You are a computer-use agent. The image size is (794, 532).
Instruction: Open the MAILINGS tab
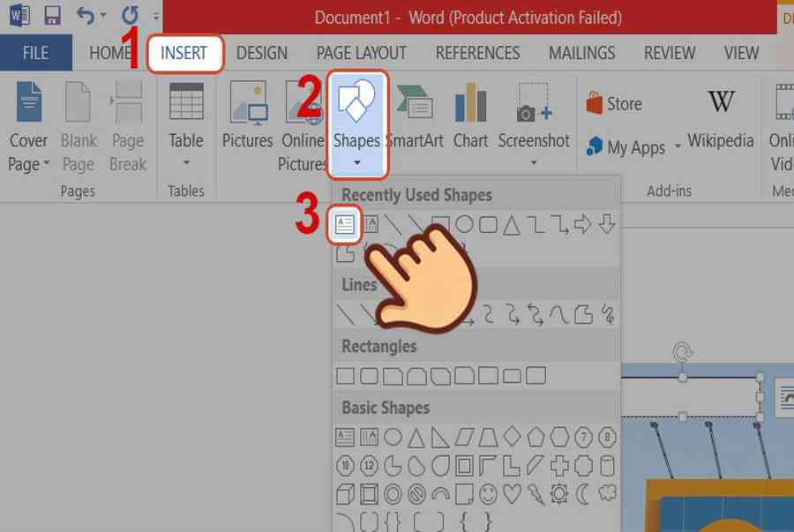pos(582,53)
